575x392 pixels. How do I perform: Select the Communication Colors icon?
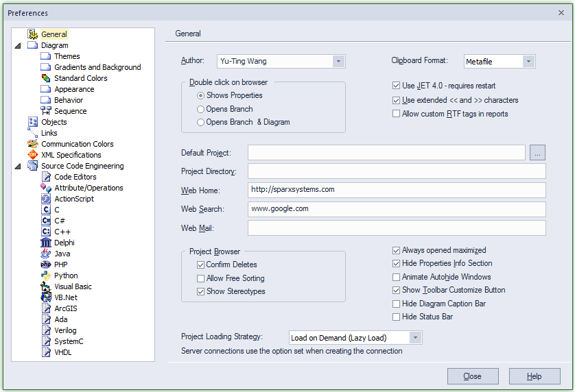(33, 144)
